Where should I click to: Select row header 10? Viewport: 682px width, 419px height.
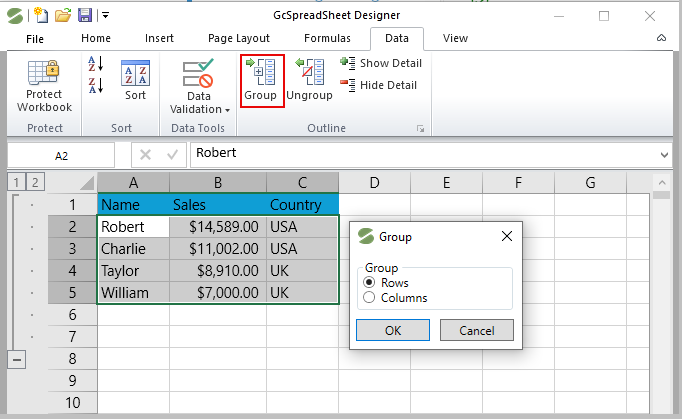72,402
